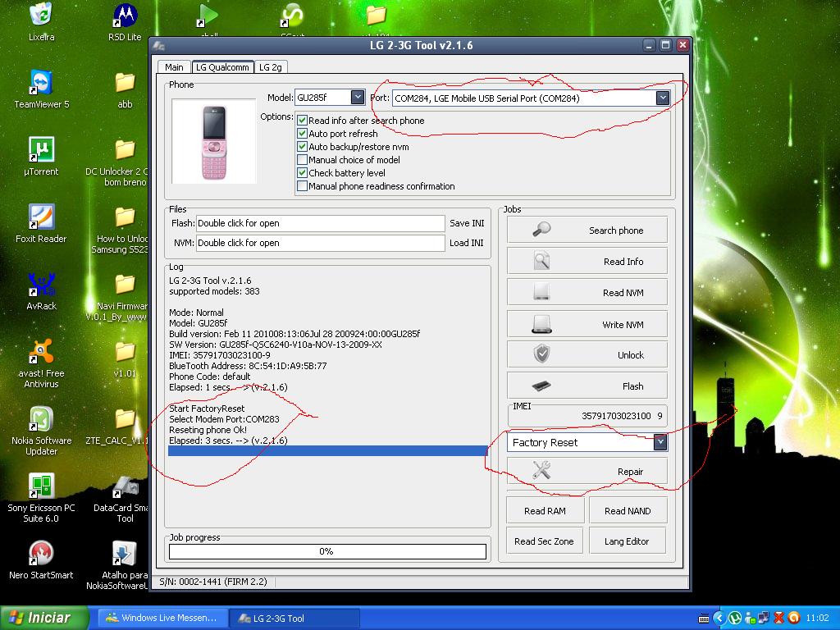This screenshot has height=630, width=840.
Task: Click the IMEI number field
Action: pyautogui.click(x=587, y=416)
